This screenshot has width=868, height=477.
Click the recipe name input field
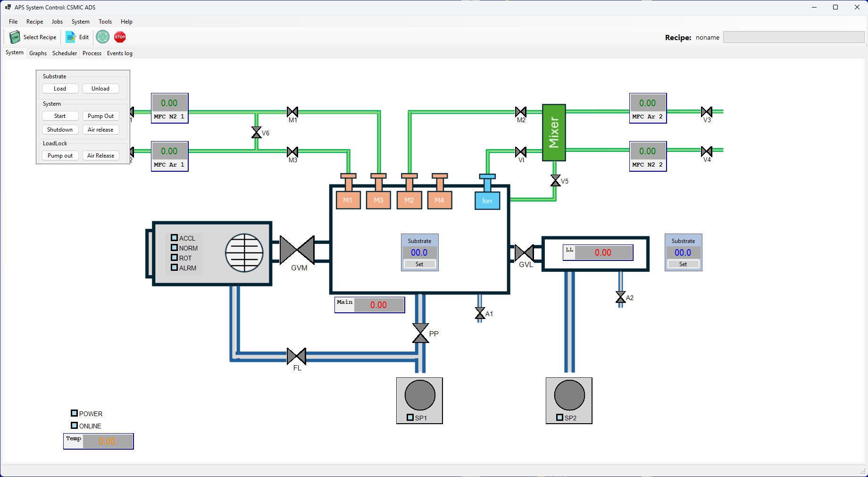click(793, 37)
